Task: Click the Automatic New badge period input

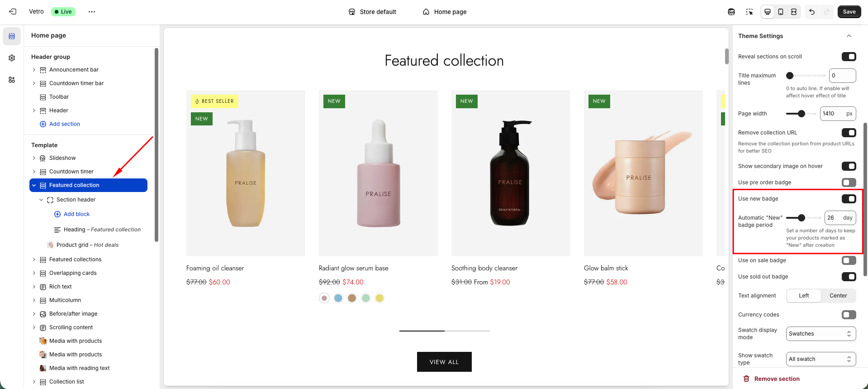Action: point(833,218)
